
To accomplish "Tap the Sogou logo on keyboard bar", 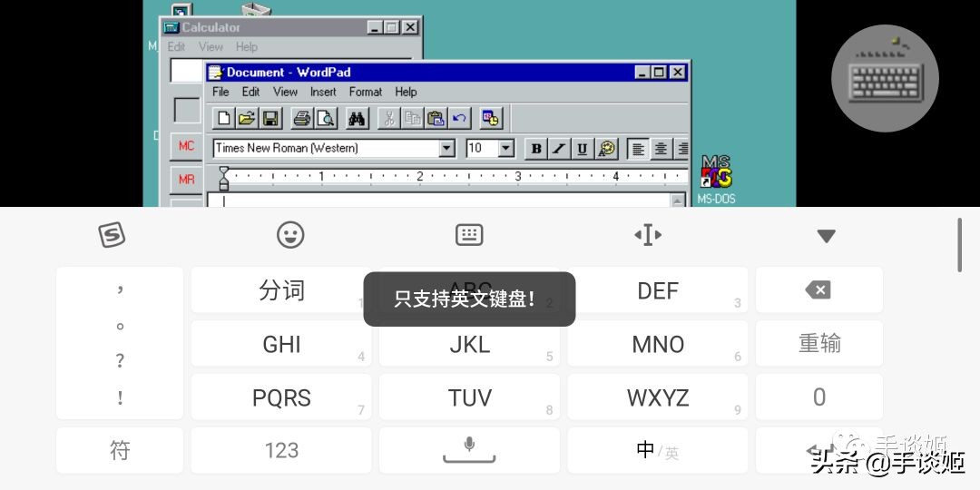I will (x=112, y=235).
